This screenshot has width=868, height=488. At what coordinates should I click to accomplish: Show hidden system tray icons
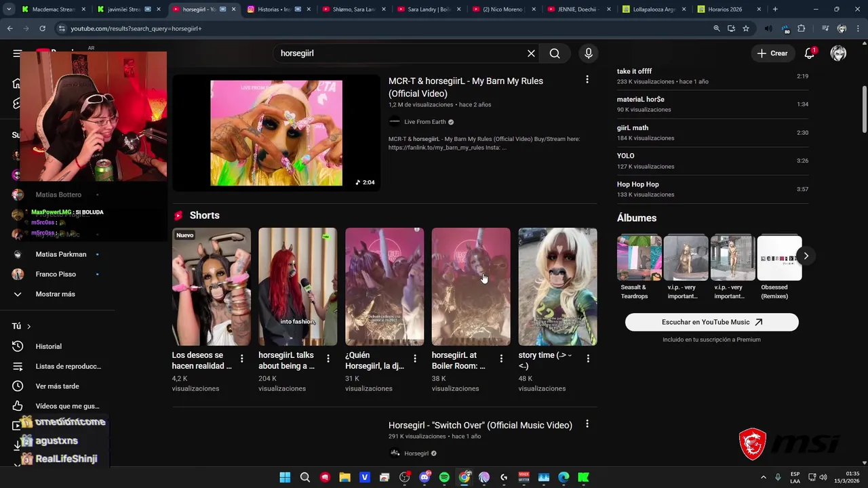[x=763, y=477]
